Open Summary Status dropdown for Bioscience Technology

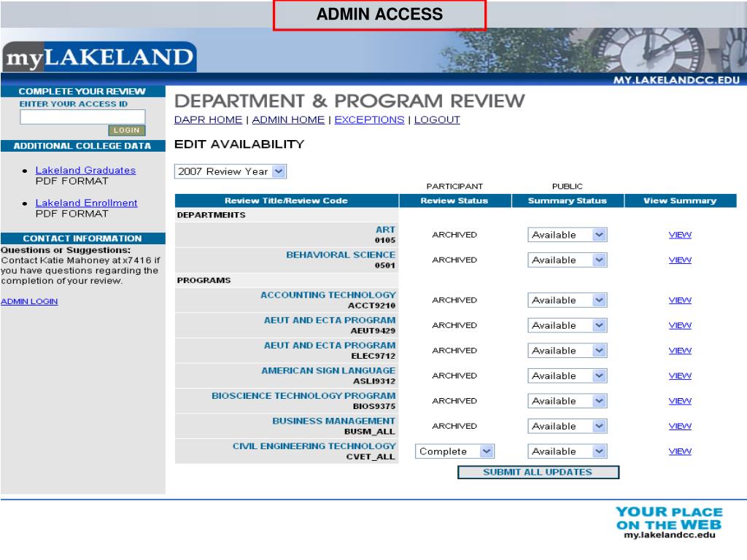[x=567, y=402]
